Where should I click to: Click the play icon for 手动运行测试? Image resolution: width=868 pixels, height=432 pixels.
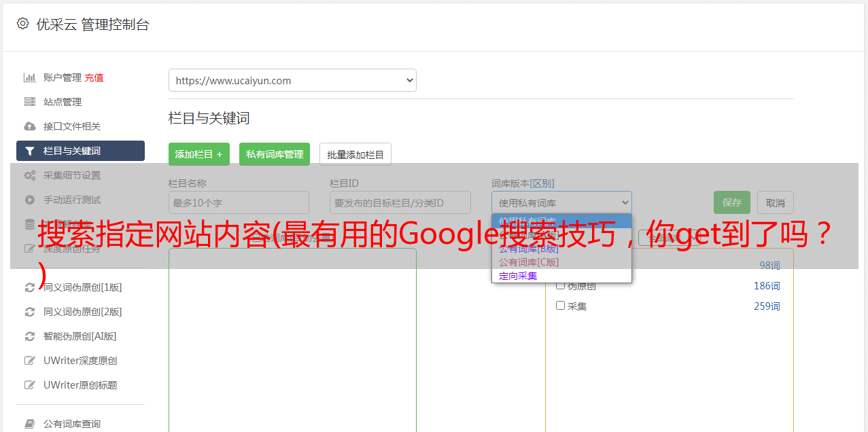30,200
